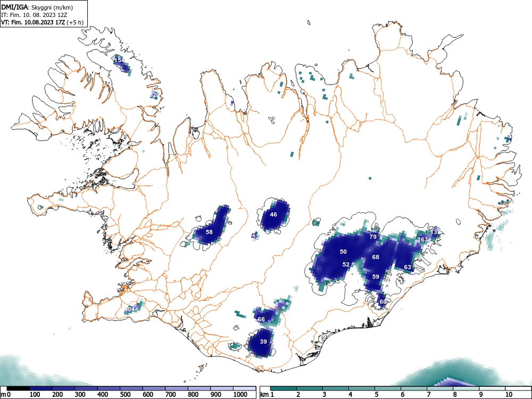The height and width of the screenshot is (399, 532).
Task: Click the "79" visibility value on the map
Action: coord(373,237)
